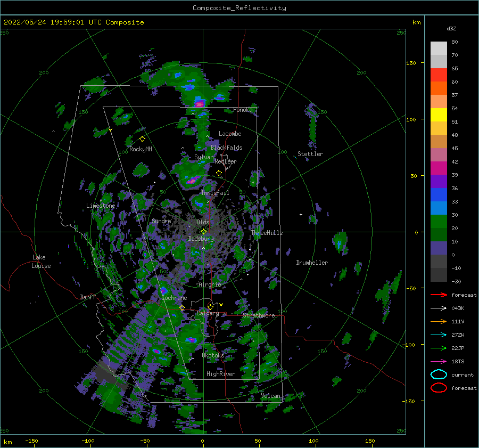479x448 pixels.
Task: Click the Stettler label on map
Action: click(x=310, y=154)
